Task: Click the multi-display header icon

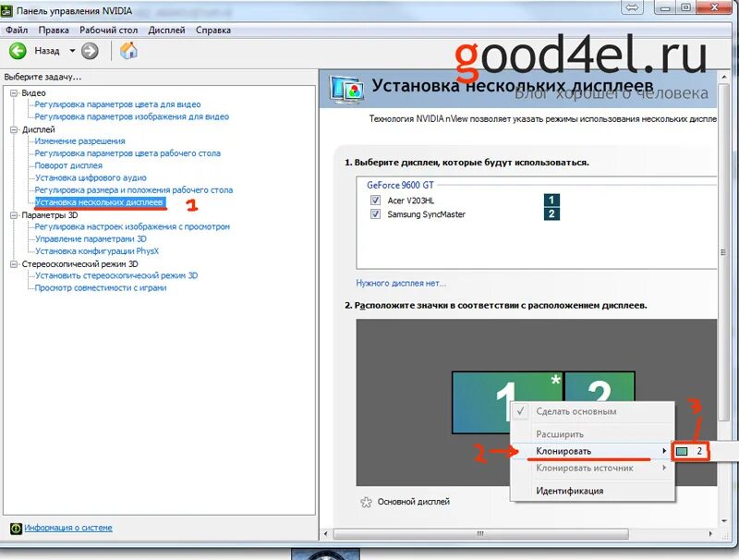Action: point(347,90)
